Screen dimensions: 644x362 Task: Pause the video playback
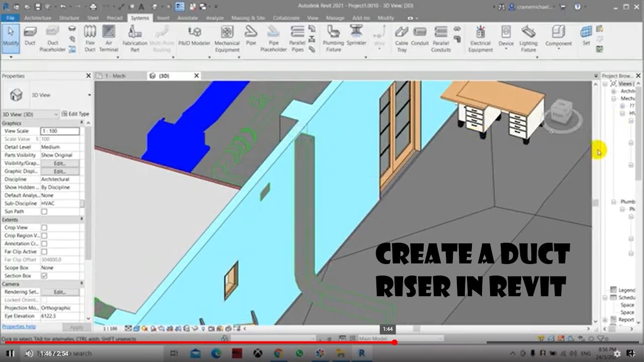(x=11, y=353)
